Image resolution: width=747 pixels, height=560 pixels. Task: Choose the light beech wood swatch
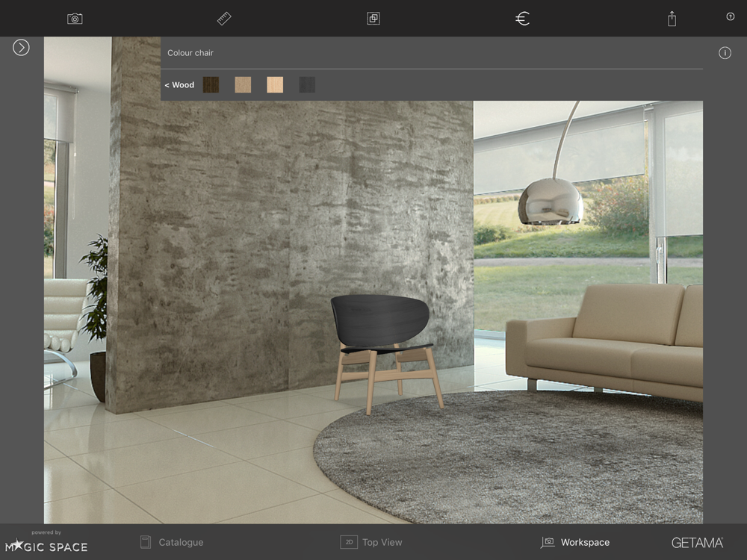pos(275,85)
